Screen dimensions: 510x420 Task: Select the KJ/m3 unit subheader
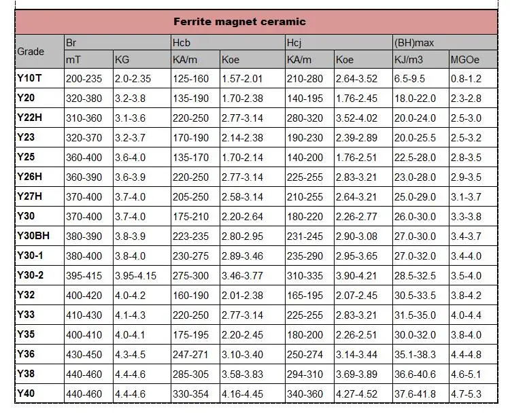[409, 60]
